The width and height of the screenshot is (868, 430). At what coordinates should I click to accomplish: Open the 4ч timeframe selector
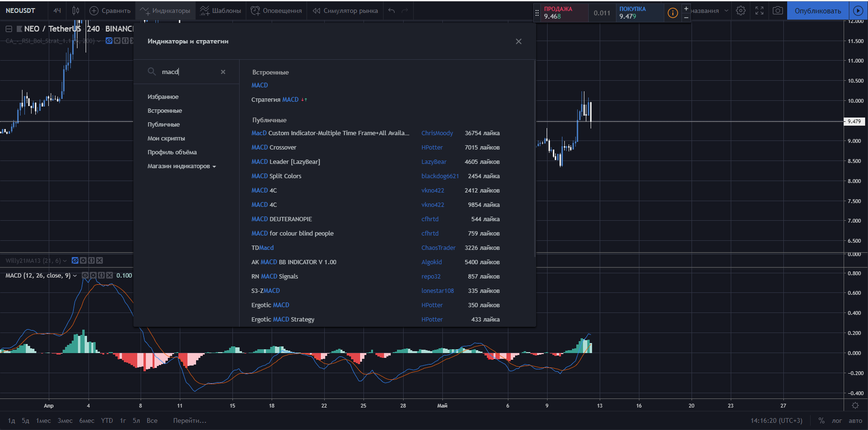pyautogui.click(x=57, y=11)
